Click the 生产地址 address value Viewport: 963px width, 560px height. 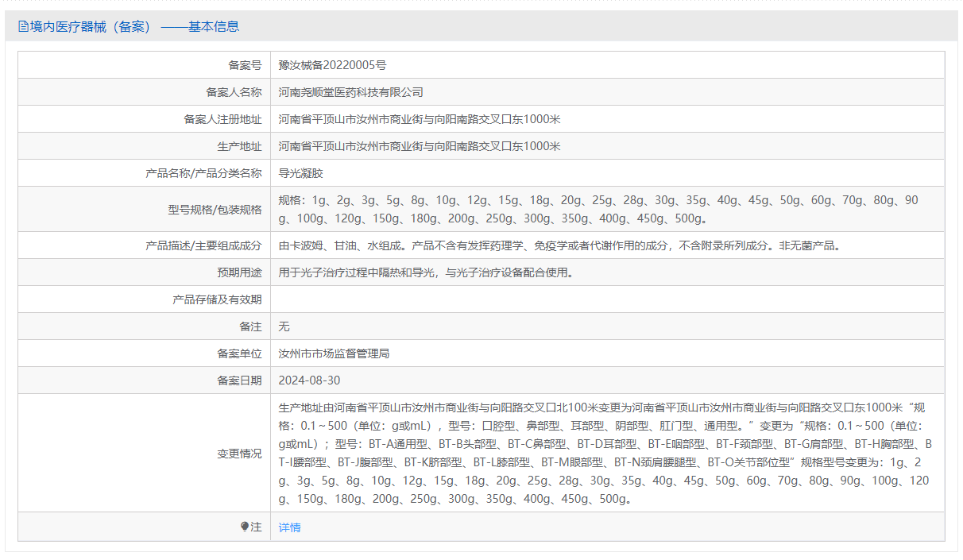click(x=420, y=146)
